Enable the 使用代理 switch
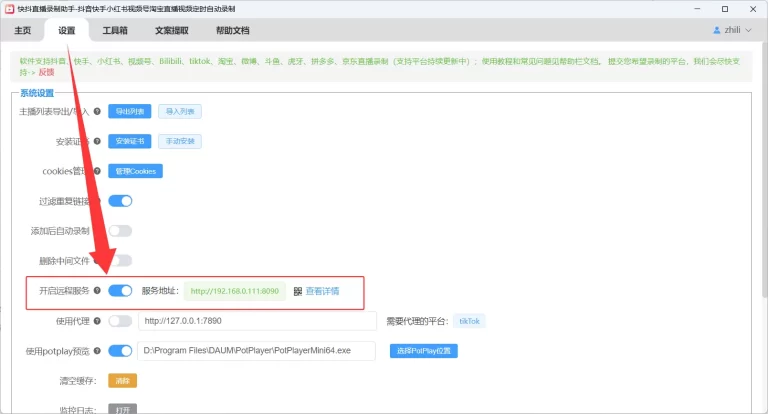 point(120,321)
